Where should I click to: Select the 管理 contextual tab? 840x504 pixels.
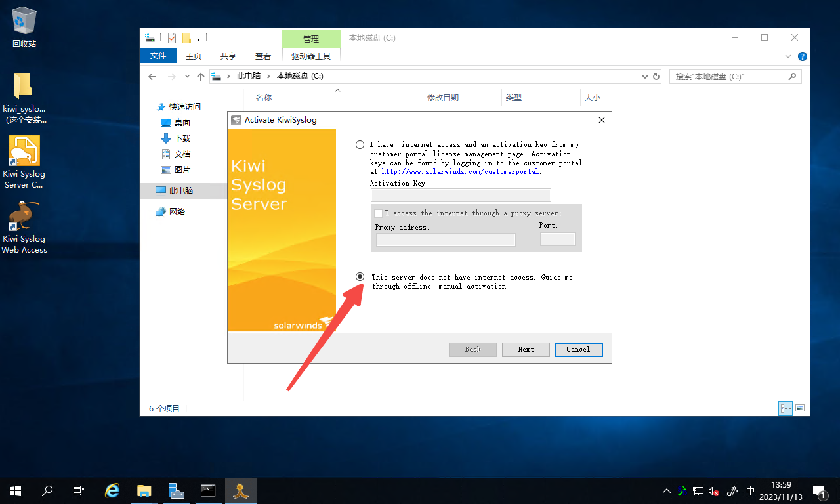pos(311,39)
